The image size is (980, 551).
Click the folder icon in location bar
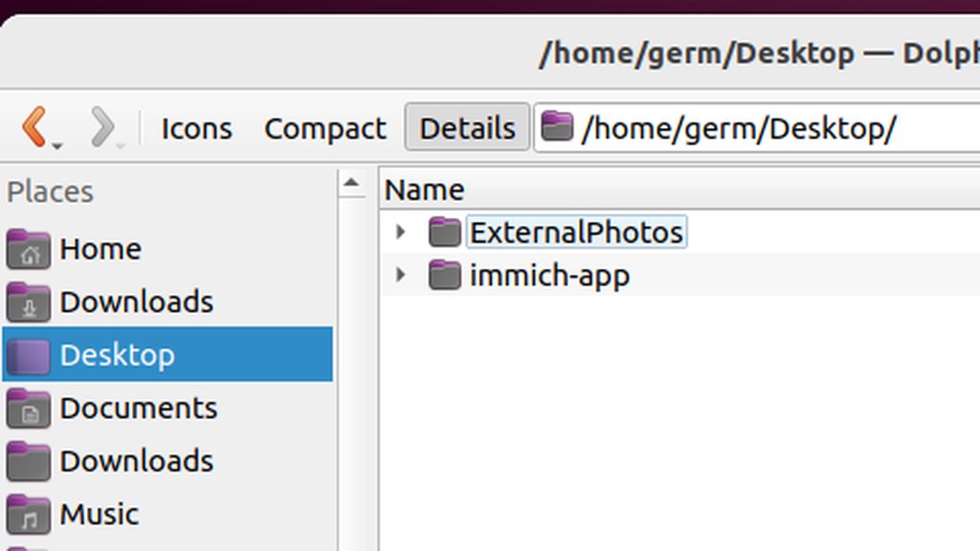pos(557,127)
